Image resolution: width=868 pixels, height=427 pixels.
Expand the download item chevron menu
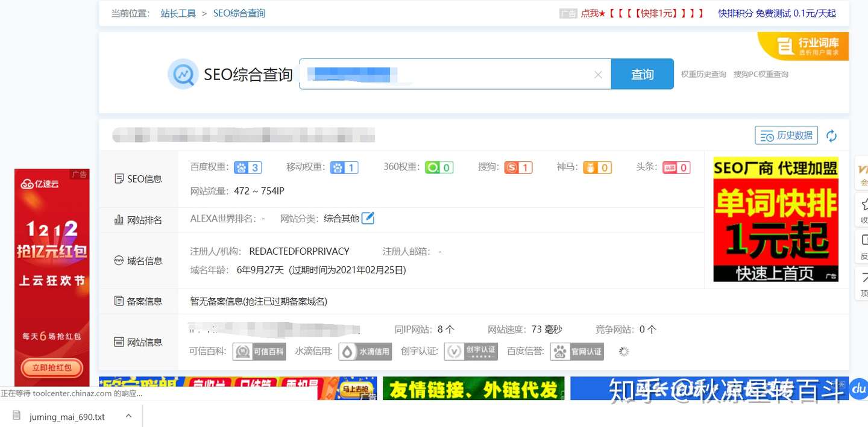(x=128, y=416)
